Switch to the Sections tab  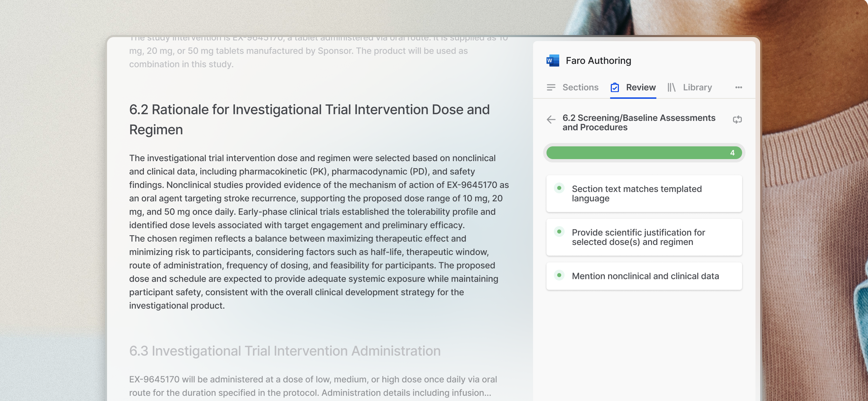coord(580,88)
